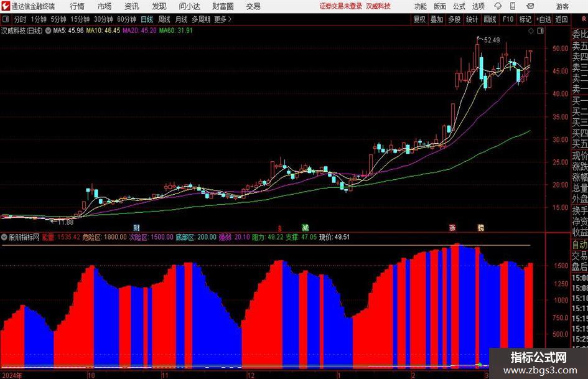Switch to the 5分钟 period tab
Image resolution: width=588 pixels, height=379 pixels.
(x=58, y=19)
